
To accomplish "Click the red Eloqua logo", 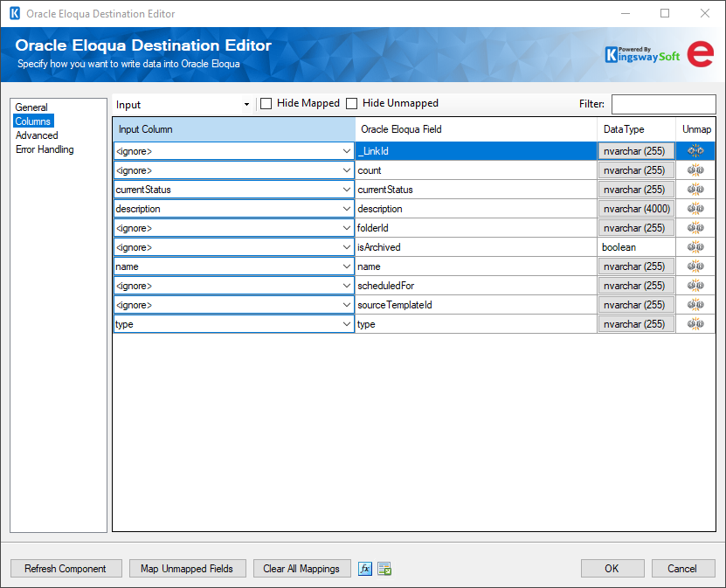I will pos(700,54).
